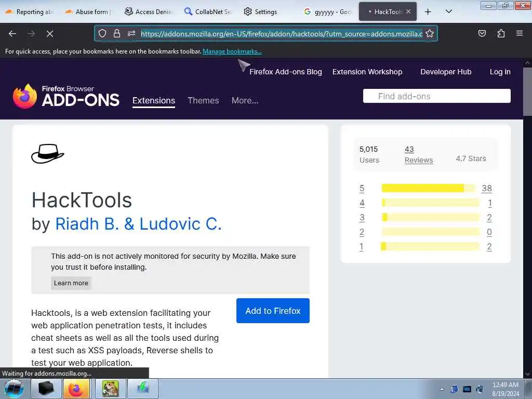The image size is (532, 399).
Task: Select the Extensions navigation item
Action: pos(154,100)
